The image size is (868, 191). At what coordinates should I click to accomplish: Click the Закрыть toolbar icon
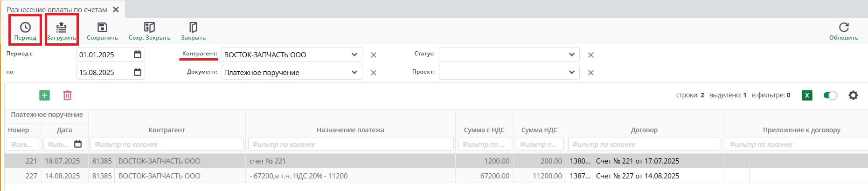pyautogui.click(x=193, y=27)
